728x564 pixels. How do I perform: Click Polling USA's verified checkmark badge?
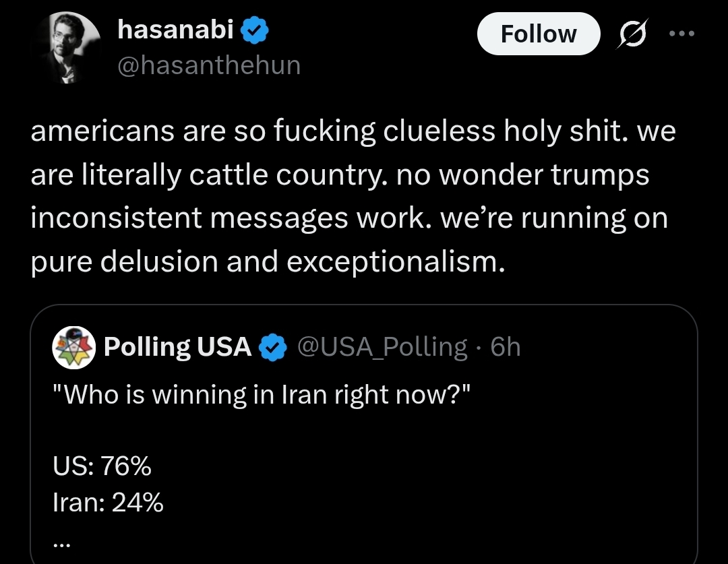click(x=272, y=348)
